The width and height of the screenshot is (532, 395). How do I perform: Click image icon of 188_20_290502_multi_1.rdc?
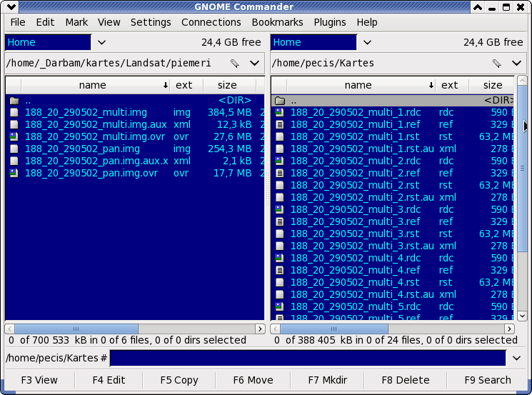280,112
